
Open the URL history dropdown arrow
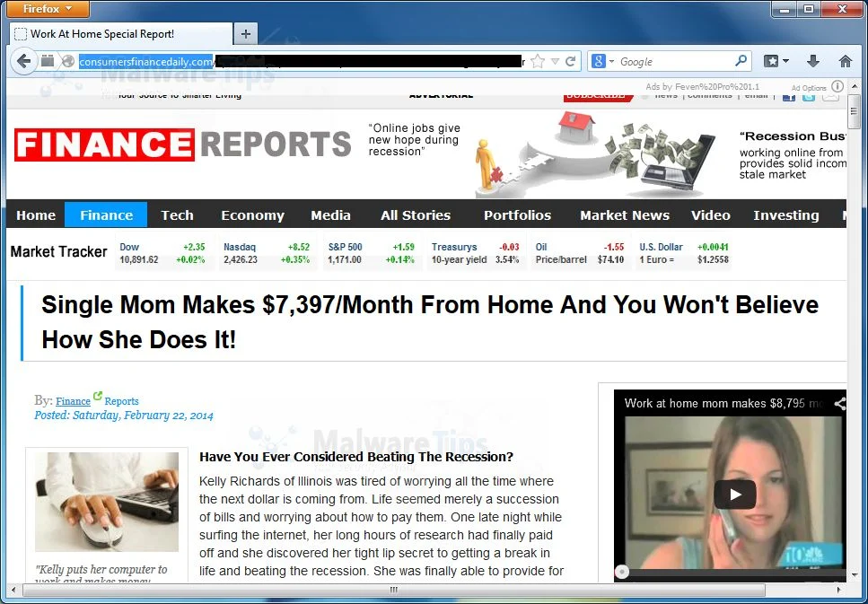[x=556, y=61]
